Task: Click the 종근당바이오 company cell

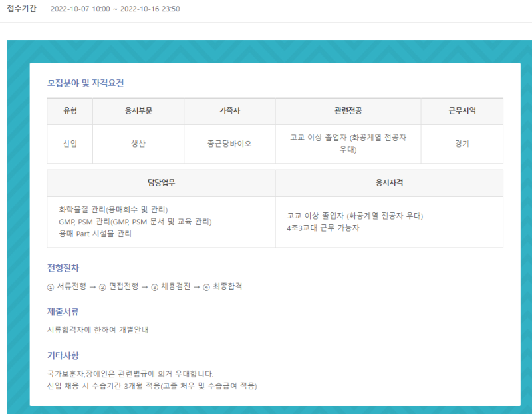Action: coord(229,144)
